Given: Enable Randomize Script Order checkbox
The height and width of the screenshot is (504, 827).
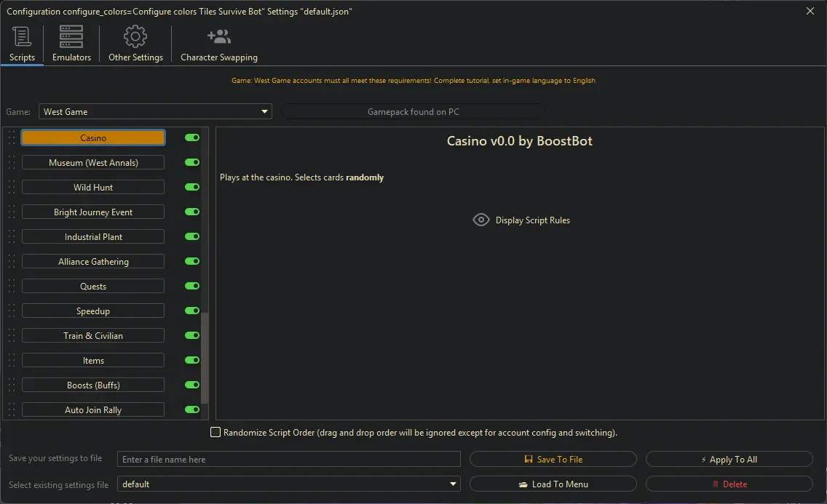Looking at the screenshot, I should 215,433.
